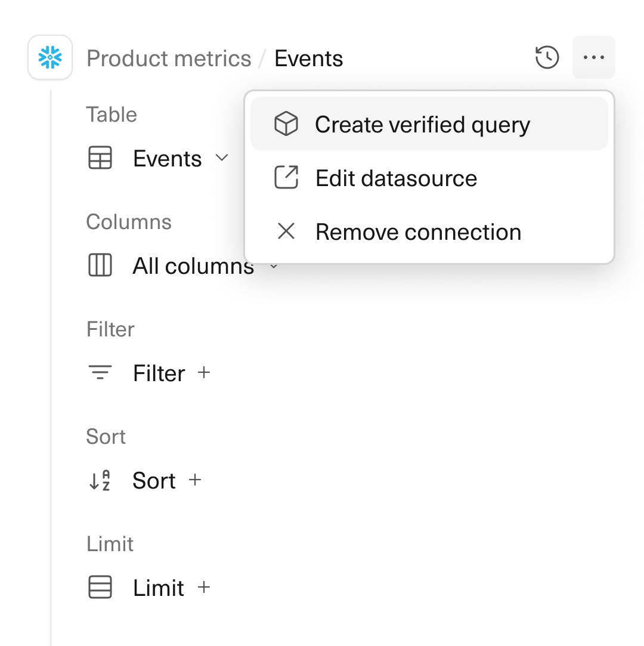This screenshot has height=646, width=644.
Task: Click the cube icon beside Create verified query
Action: [286, 125]
